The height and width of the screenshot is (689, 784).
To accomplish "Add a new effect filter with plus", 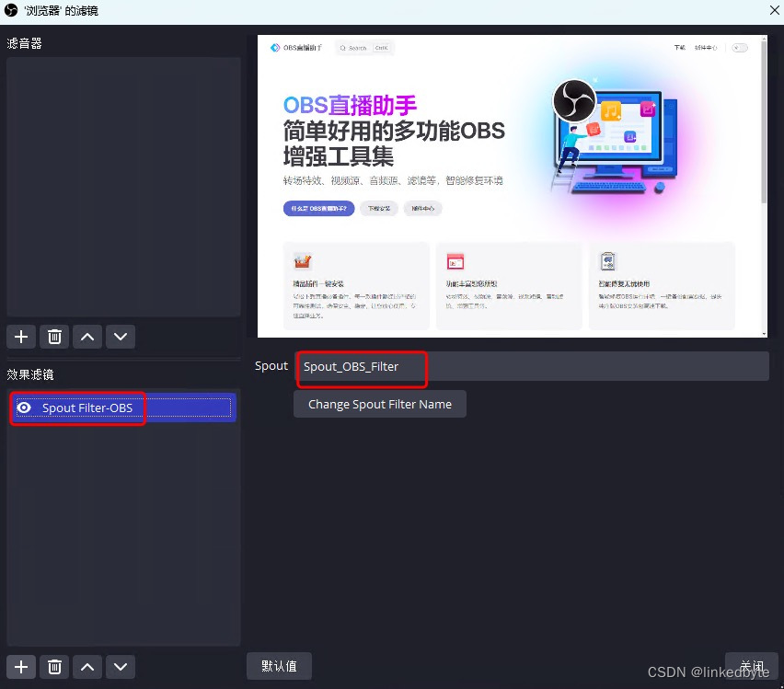I will pyautogui.click(x=21, y=667).
